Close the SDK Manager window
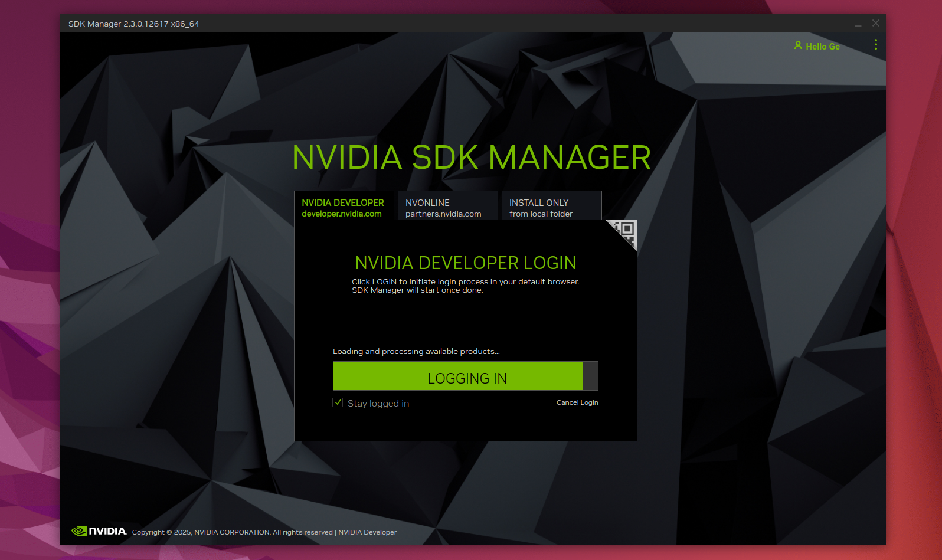The width and height of the screenshot is (942, 560). pos(876,23)
